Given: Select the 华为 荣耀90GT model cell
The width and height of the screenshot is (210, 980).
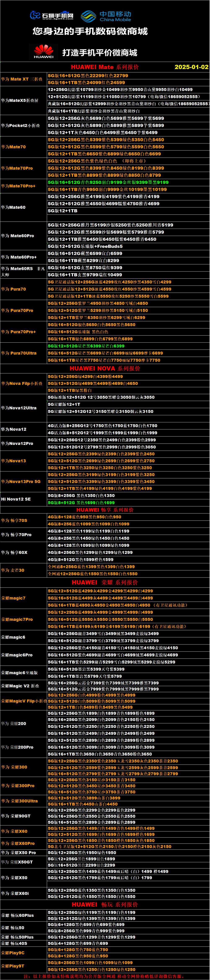Looking at the screenshot, I should tap(24, 816).
